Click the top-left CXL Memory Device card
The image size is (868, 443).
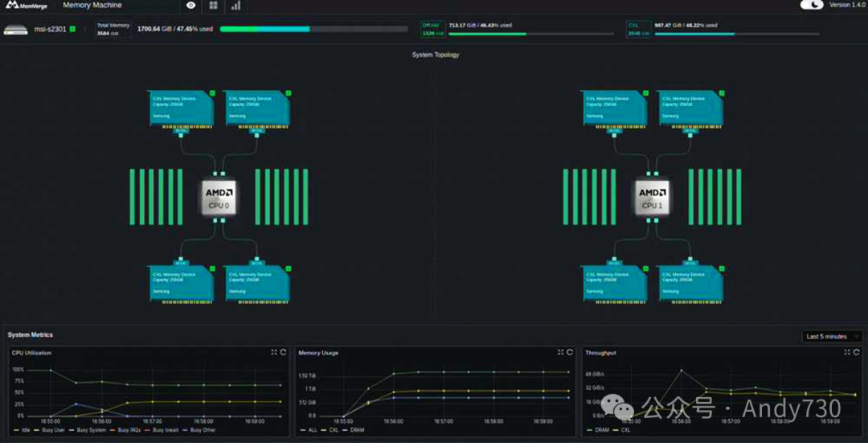(x=182, y=108)
